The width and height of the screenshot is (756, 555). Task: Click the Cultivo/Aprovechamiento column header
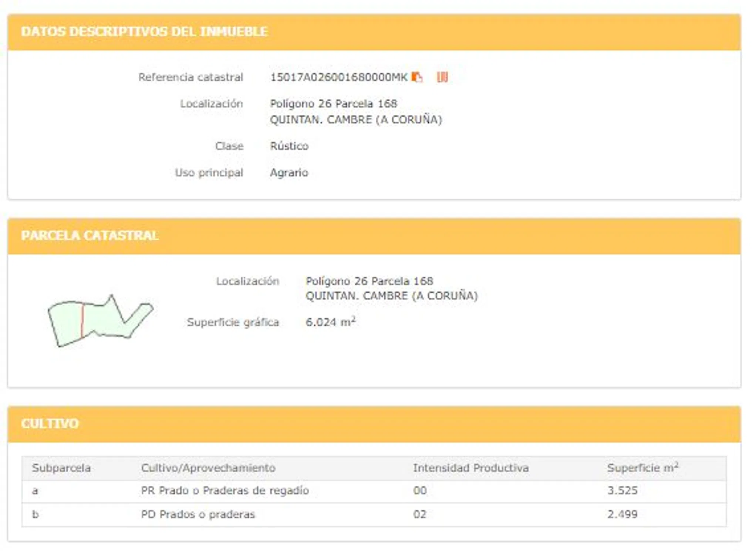pos(208,468)
